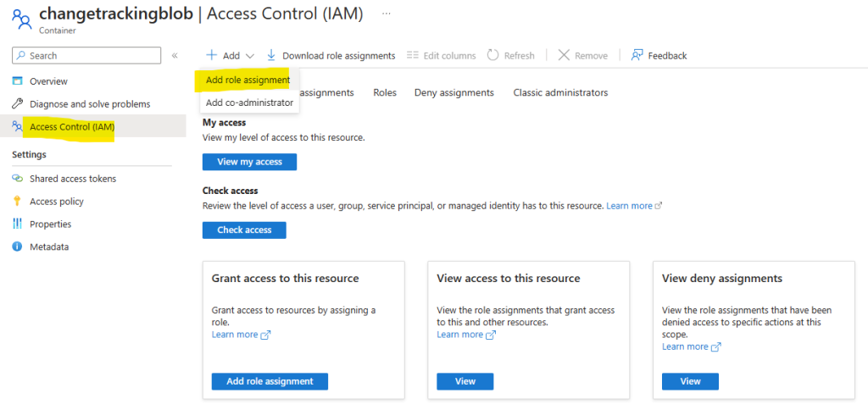The image size is (868, 410).
Task: Click the Access Control people icon in sidebar
Action: coord(18,127)
